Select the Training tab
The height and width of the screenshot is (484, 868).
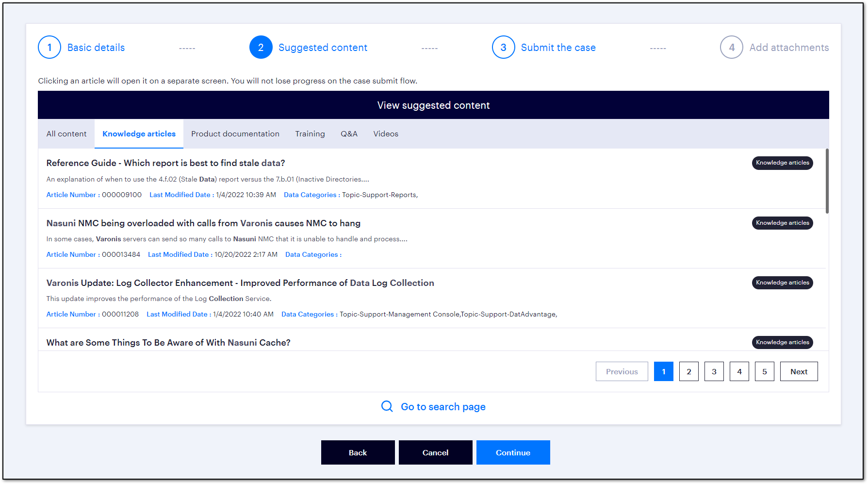[310, 134]
